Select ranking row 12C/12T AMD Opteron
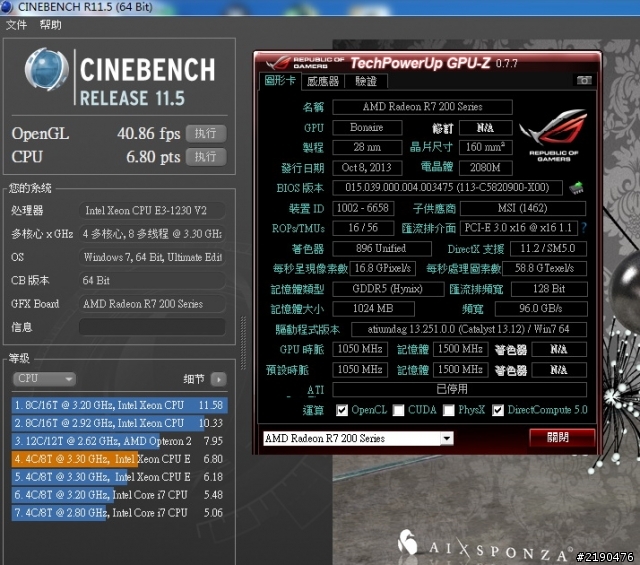This screenshot has width=640, height=565. click(119, 441)
